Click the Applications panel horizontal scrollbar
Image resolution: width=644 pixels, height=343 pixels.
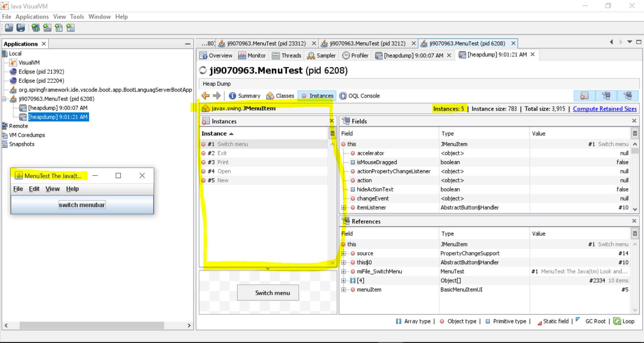pos(92,325)
